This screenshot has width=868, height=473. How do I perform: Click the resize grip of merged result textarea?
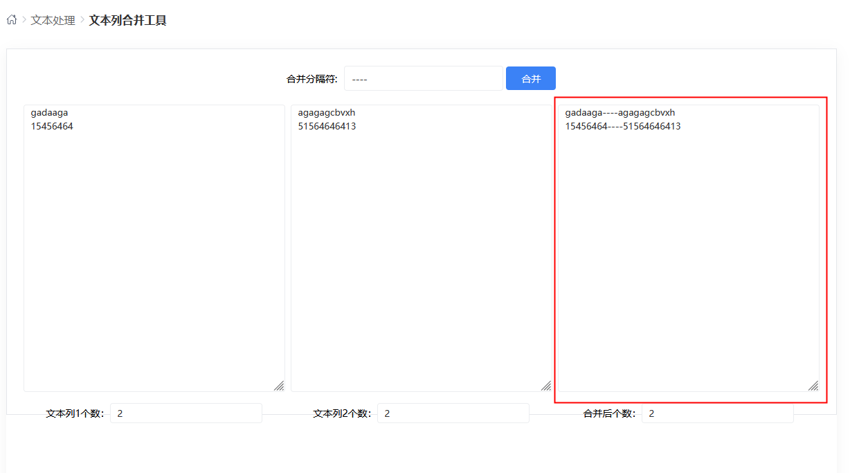tap(813, 386)
